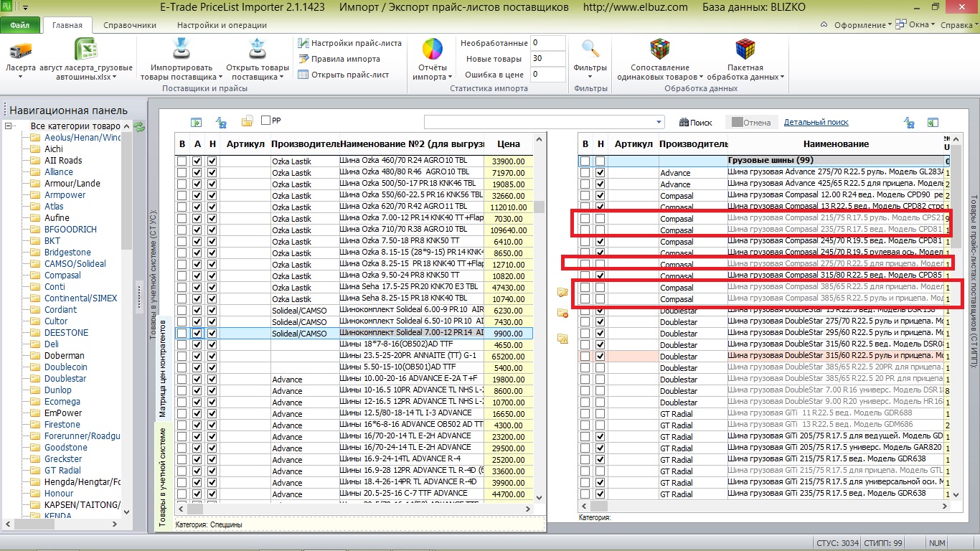The image size is (980, 551).
Task: Open the Детальный поиск link
Action: (816, 123)
